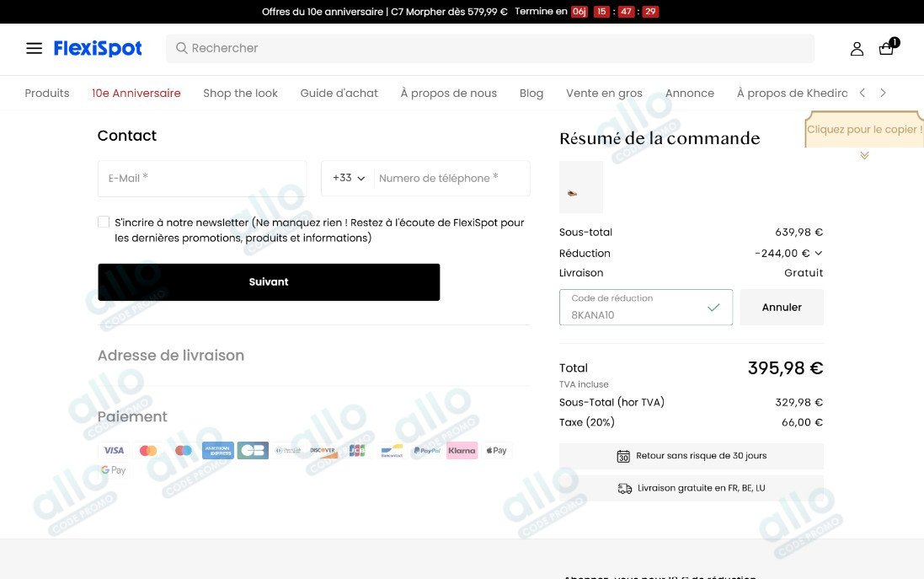Click the Adresse de livraison section heading
This screenshot has height=579, width=924.
coord(171,356)
